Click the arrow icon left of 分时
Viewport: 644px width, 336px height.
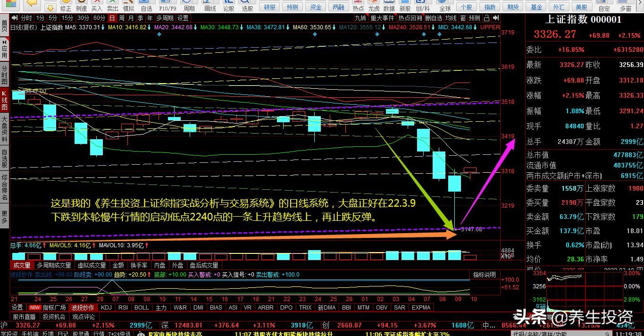tap(14, 18)
